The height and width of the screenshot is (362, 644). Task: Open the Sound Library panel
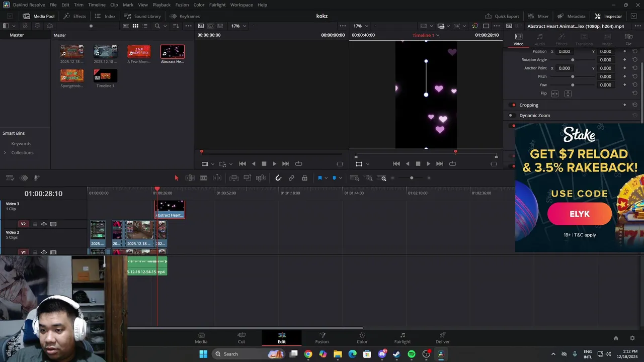(142, 16)
